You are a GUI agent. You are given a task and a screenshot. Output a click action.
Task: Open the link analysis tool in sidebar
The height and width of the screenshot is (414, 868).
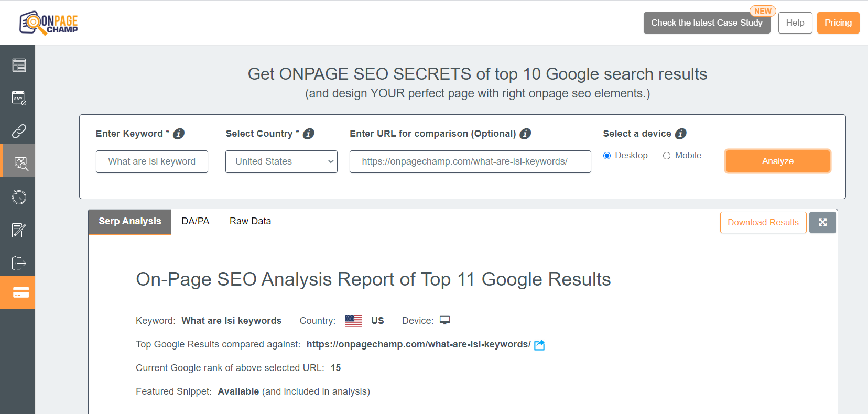[18, 130]
